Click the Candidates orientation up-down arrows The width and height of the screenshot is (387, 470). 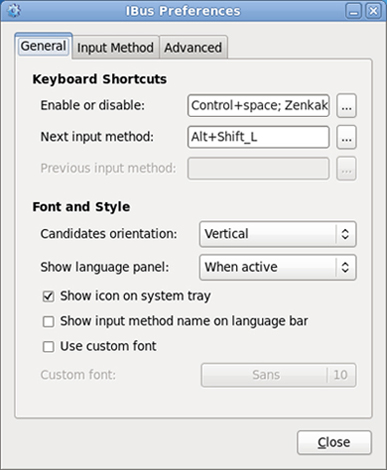click(x=345, y=234)
